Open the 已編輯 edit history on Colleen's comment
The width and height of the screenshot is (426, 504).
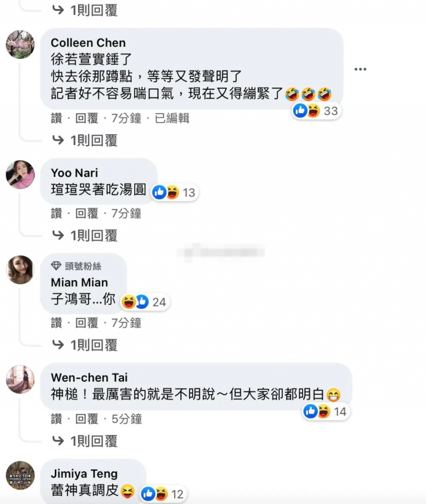pos(172,118)
